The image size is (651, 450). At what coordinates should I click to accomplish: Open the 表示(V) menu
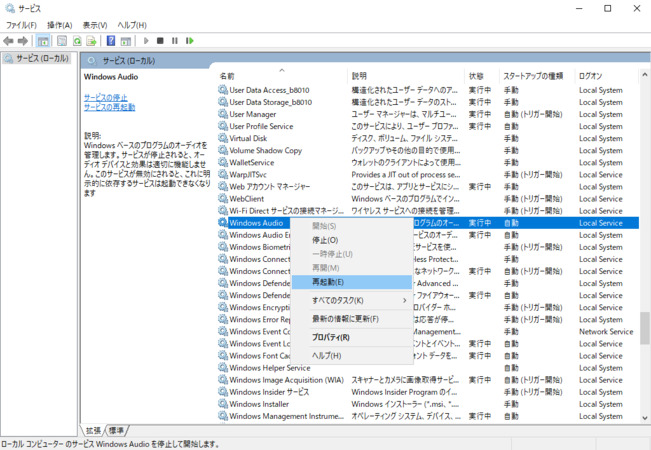95,25
